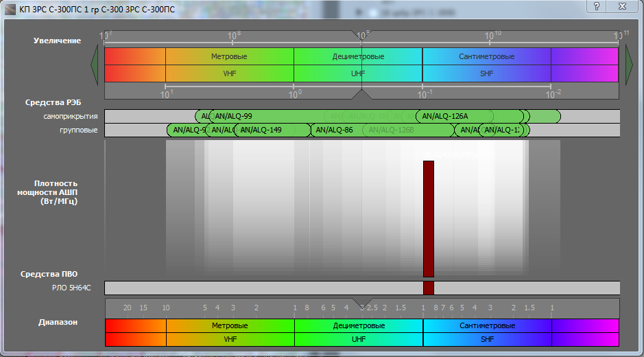Click the right green zoom arrow
Image resolution: width=644 pixels, height=357 pixels.
click(x=629, y=65)
